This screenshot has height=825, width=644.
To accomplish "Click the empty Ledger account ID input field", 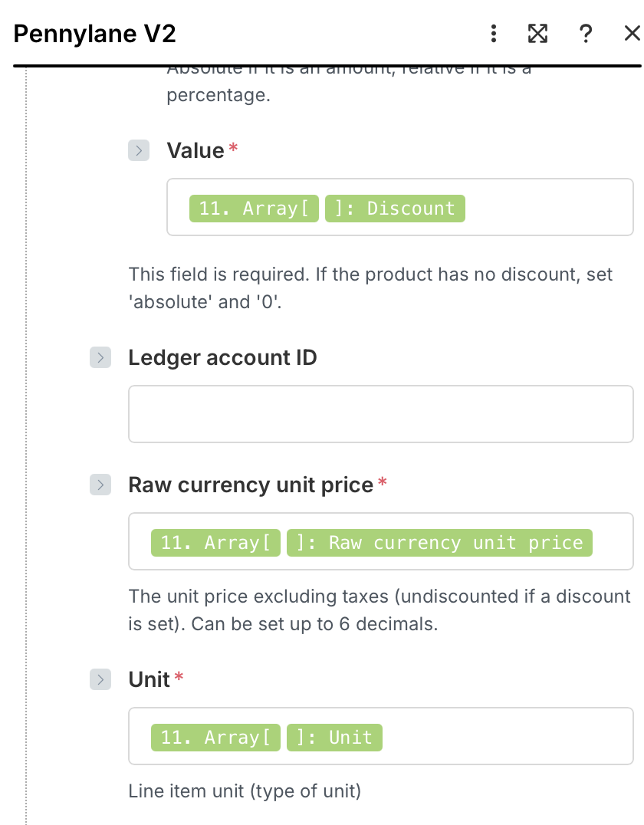I will click(380, 414).
